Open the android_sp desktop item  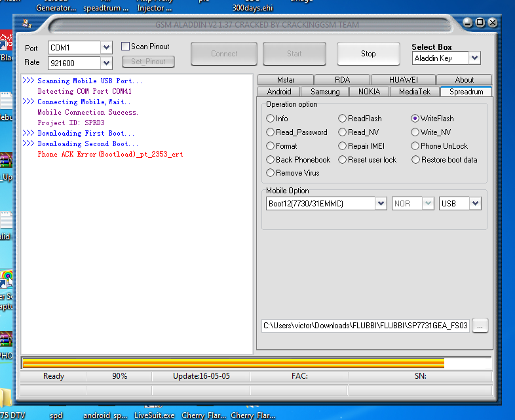pos(105,415)
